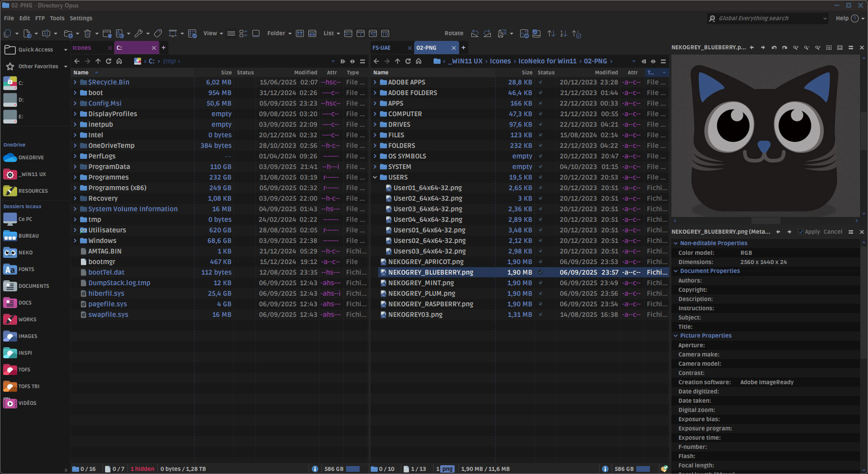Click the viewer pane rotate counterclockwise icon

click(774, 48)
